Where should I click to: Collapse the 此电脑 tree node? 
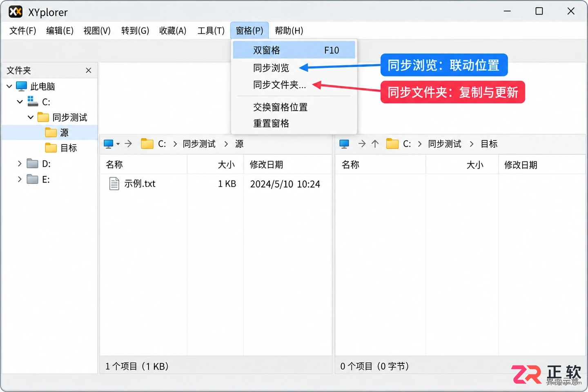pyautogui.click(x=9, y=86)
